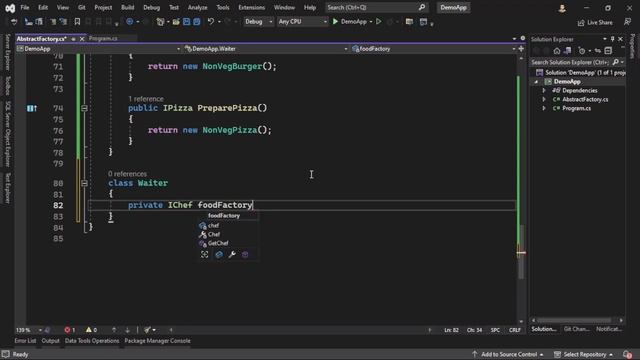Click Switch Views icon in Solution Explorer

(568, 51)
